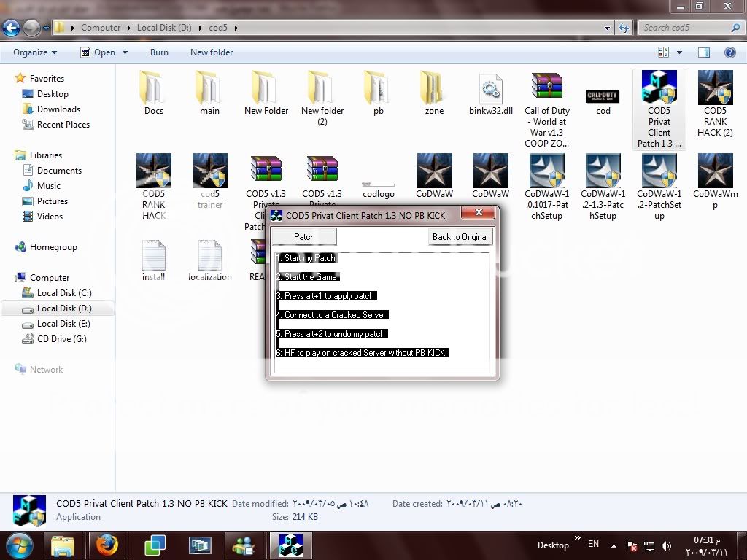Click Burn in the toolbar
The image size is (747, 560).
click(159, 52)
